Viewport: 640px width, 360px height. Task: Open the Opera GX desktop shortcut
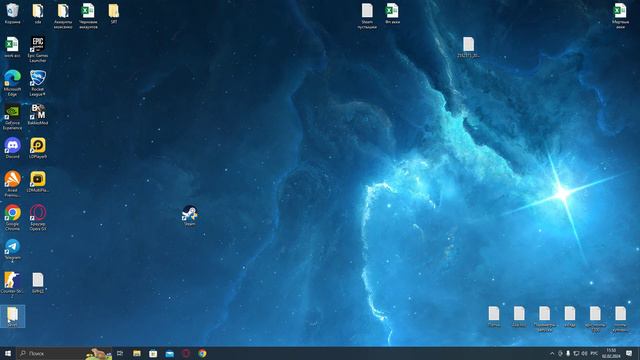coord(38,218)
